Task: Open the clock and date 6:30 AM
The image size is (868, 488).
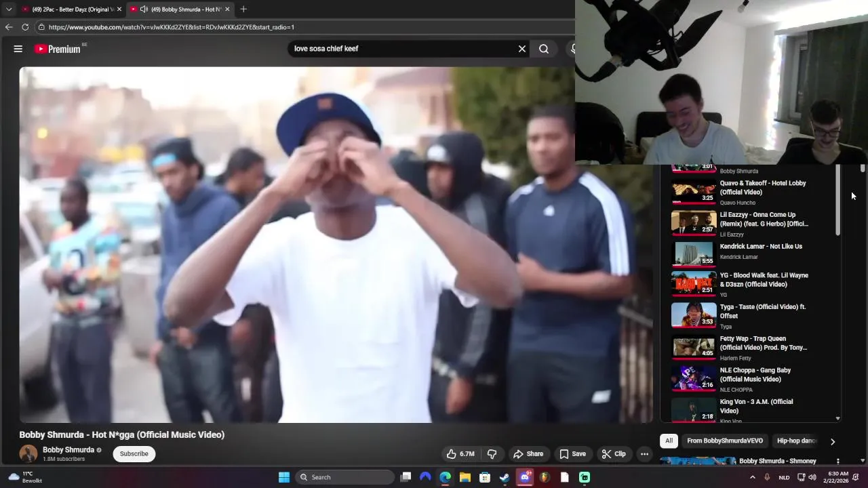Action: (x=837, y=477)
